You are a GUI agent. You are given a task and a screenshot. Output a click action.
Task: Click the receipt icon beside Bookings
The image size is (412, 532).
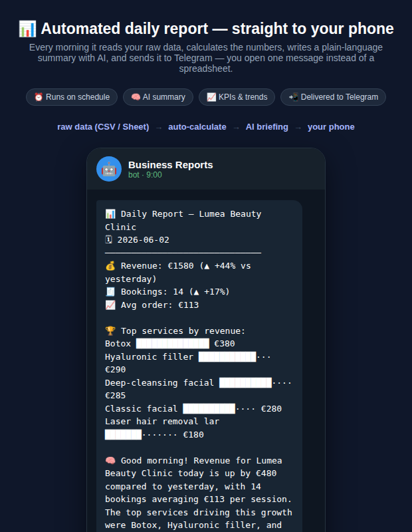(110, 291)
